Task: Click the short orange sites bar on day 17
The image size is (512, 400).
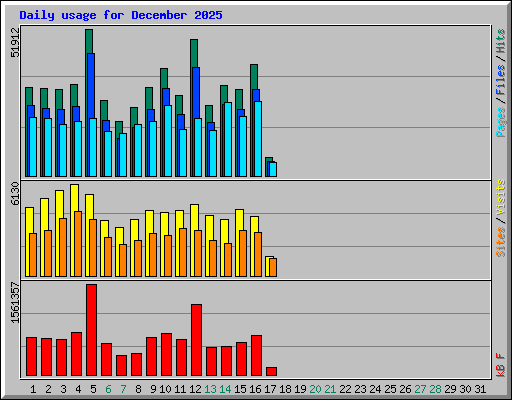Action: (x=273, y=267)
